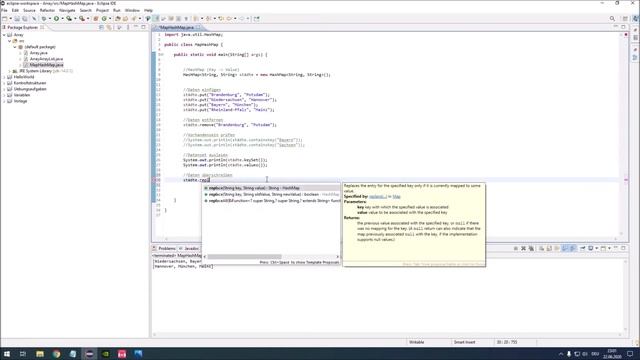
Task: Choose replace(key, oldValue, newValue) boolean proposal
Action: (x=271, y=195)
